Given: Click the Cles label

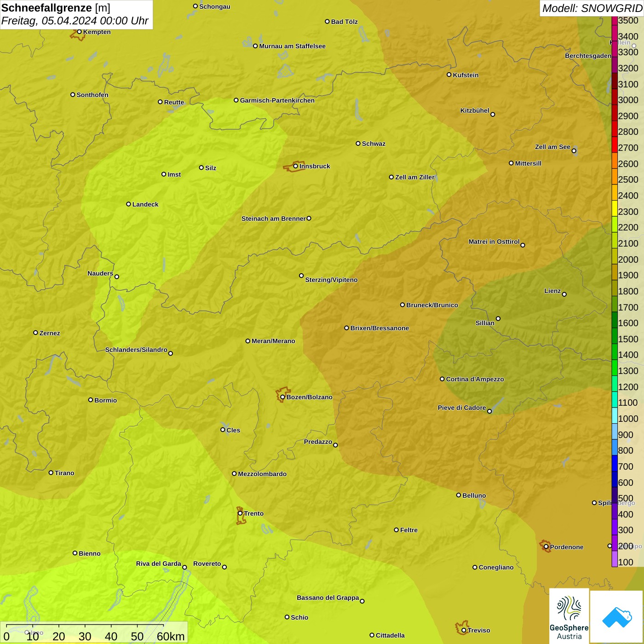Looking at the screenshot, I should pos(233,430).
